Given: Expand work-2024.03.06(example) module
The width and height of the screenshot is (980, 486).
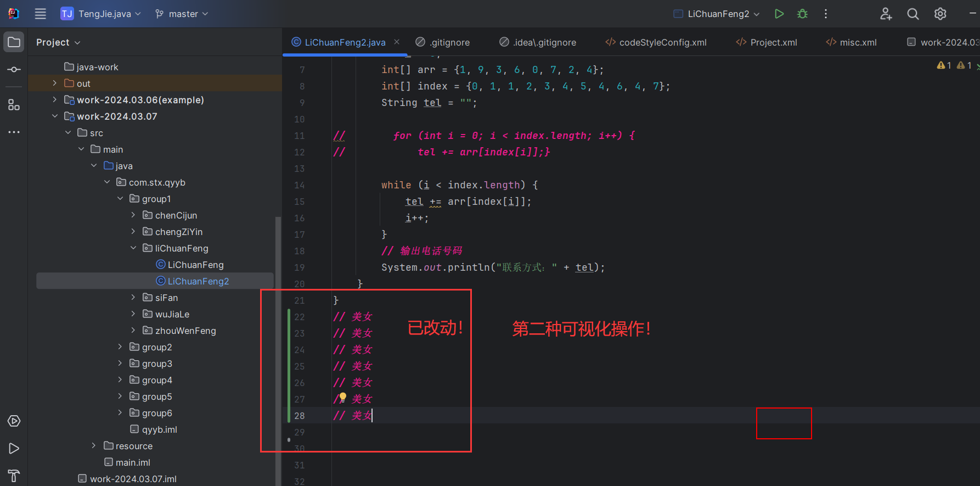Looking at the screenshot, I should pos(54,99).
